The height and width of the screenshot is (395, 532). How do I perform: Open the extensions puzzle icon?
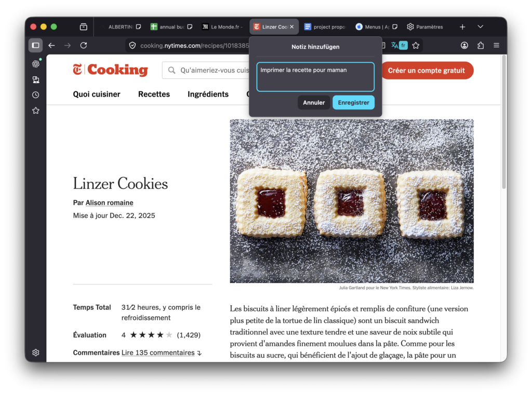(481, 46)
